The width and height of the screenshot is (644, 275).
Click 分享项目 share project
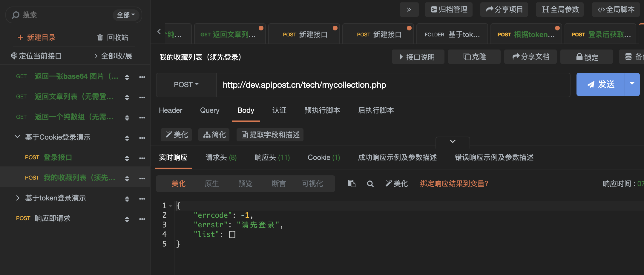[x=504, y=10]
